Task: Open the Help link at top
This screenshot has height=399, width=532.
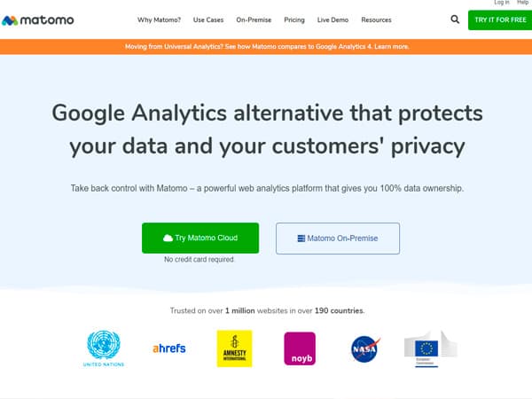Action: pos(522,3)
